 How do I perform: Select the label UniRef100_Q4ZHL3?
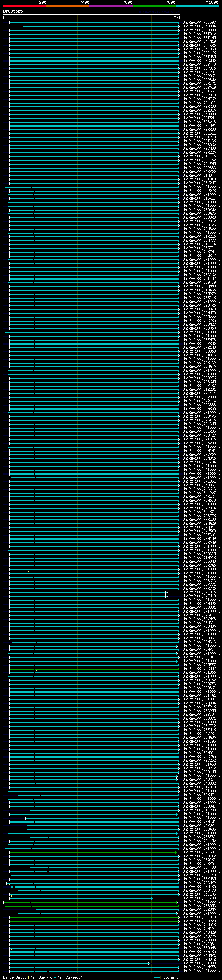pyautogui.click(x=199, y=596)
